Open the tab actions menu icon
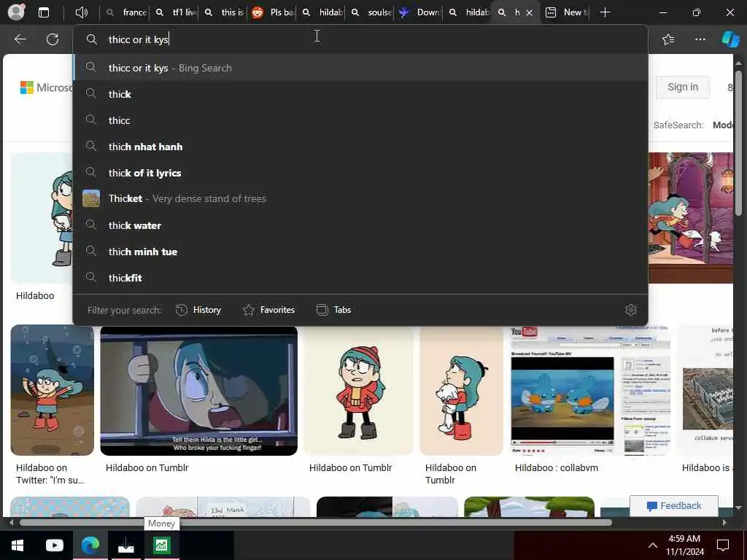The width and height of the screenshot is (747, 560). coord(44,12)
